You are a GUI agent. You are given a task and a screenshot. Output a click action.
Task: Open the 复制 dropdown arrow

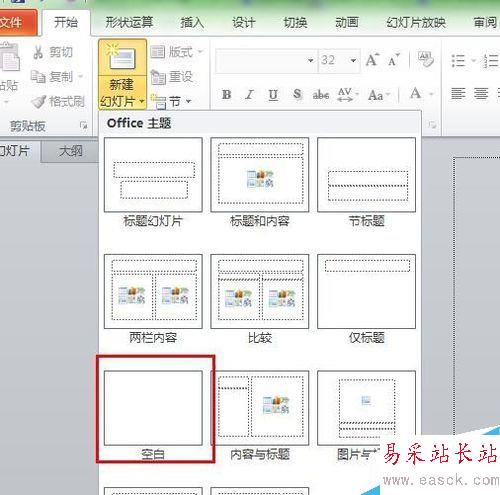pyautogui.click(x=80, y=77)
